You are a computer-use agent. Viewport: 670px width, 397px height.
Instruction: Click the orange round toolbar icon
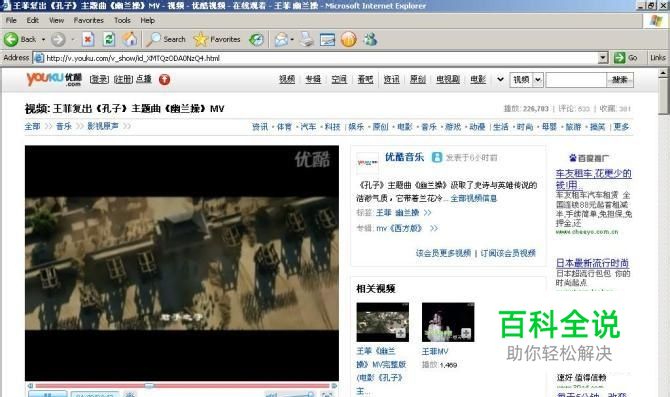point(349,39)
